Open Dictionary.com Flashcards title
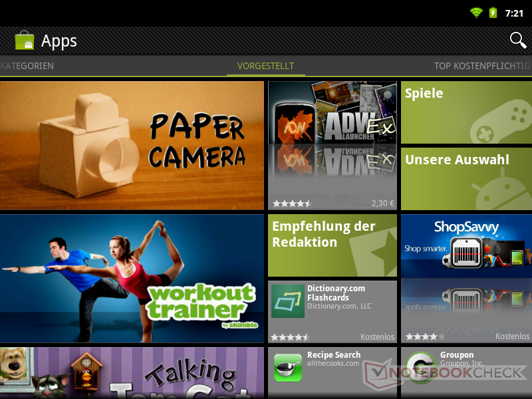532x399 pixels. click(336, 293)
